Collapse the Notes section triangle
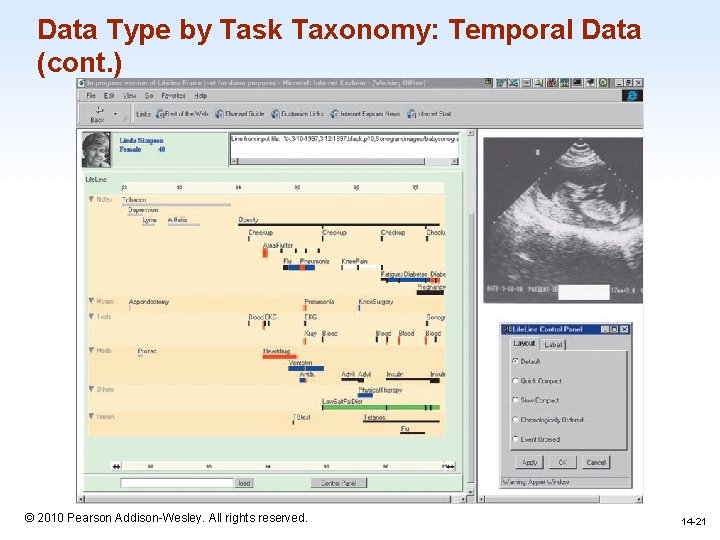The image size is (720, 540). coord(91,199)
